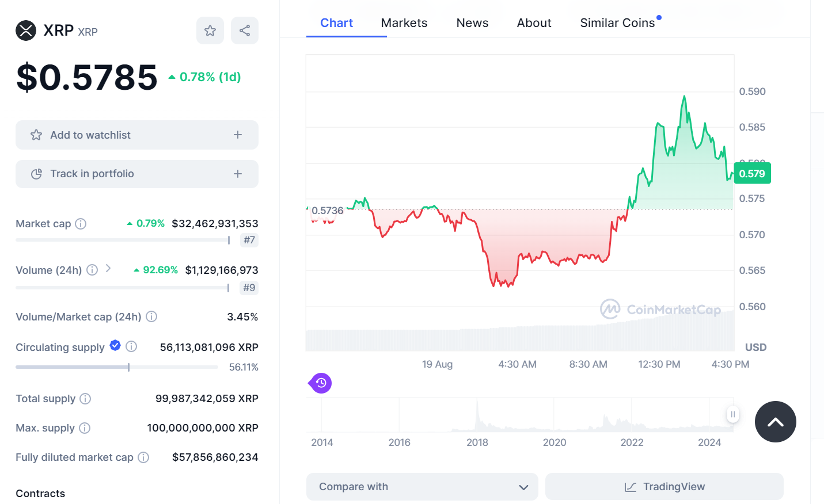Click the circulating supply progress bar

pyautogui.click(x=117, y=367)
